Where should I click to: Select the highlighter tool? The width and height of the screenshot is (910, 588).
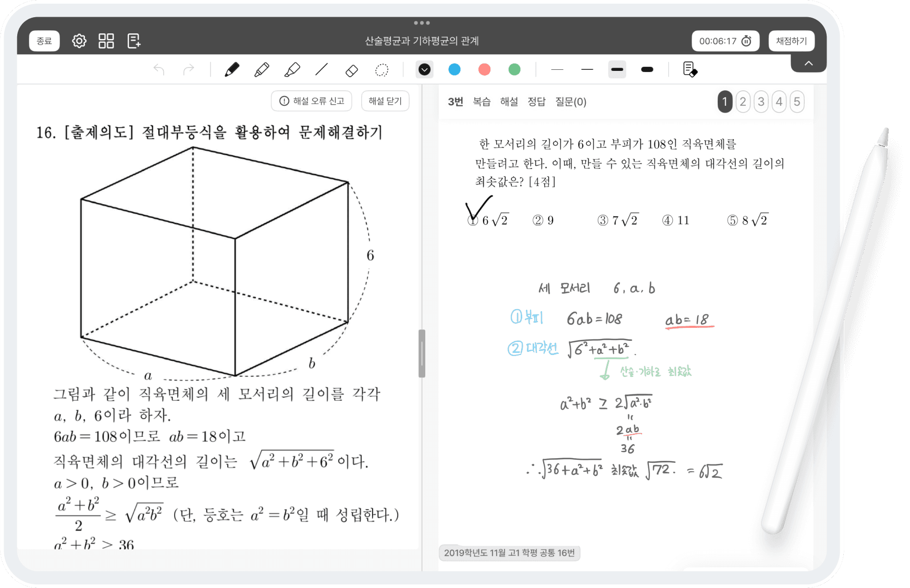click(292, 69)
